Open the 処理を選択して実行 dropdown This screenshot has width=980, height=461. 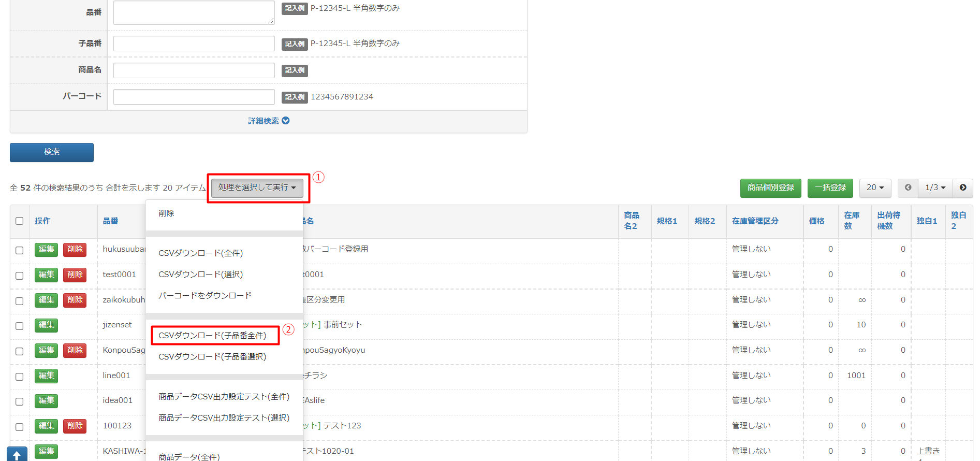point(257,188)
